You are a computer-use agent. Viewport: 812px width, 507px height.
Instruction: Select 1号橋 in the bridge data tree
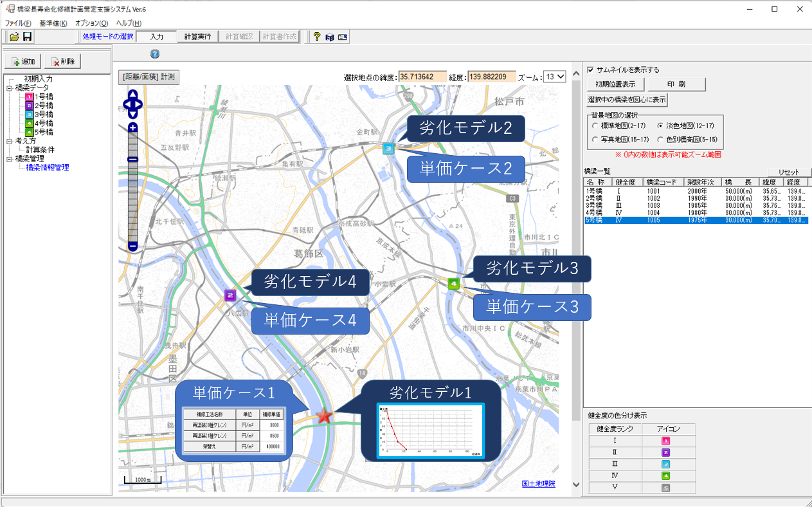tap(44, 97)
